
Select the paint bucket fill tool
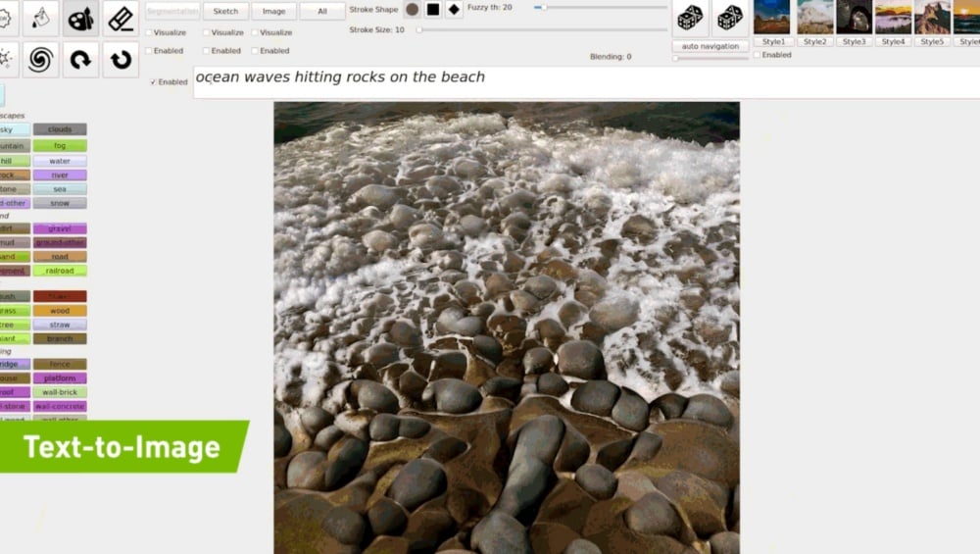[40, 18]
